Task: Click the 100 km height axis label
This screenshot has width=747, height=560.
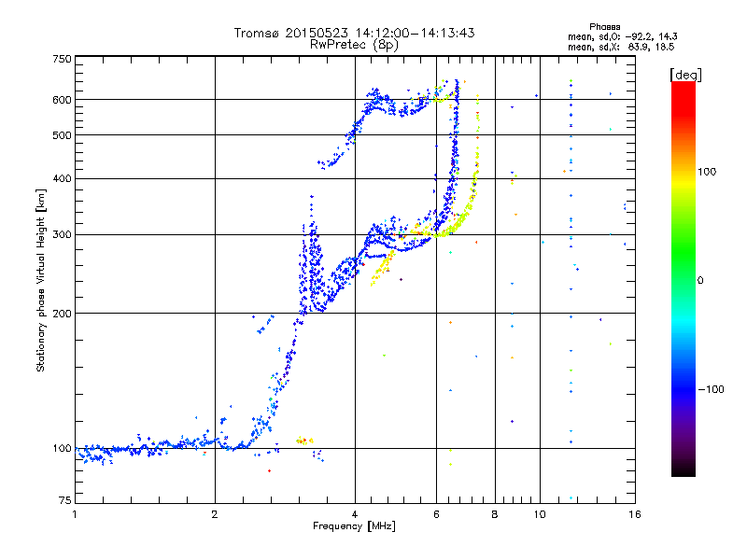Action: click(x=62, y=448)
